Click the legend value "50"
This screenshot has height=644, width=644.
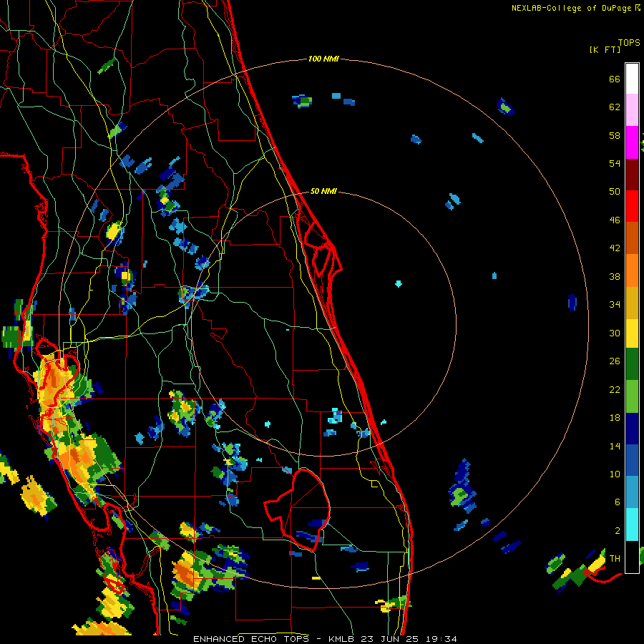click(x=615, y=192)
